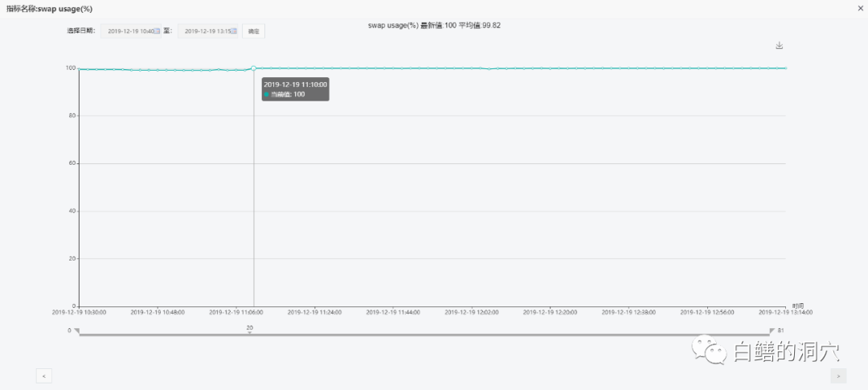Viewport: 868px width, 390px height.
Task: Click the 时间 axis label
Action: [797, 306]
